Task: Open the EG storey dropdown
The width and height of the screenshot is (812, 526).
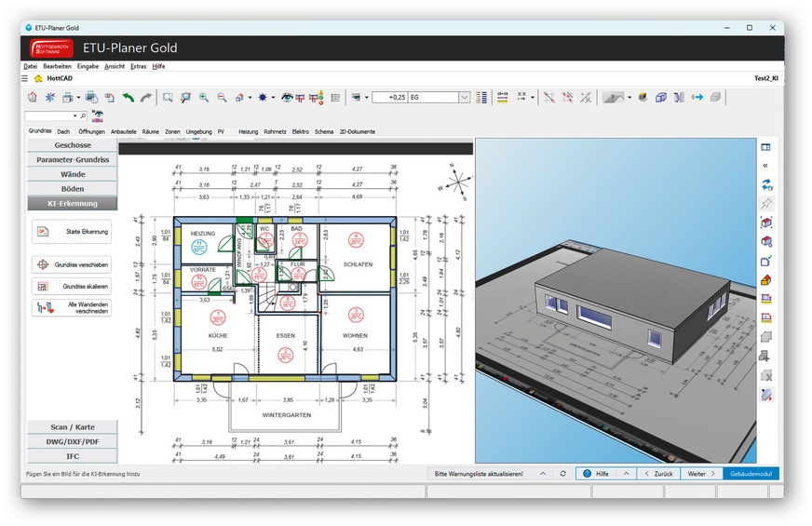Action: (464, 98)
